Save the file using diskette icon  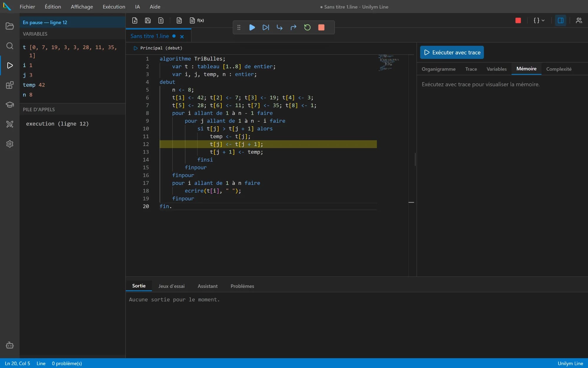(148, 20)
